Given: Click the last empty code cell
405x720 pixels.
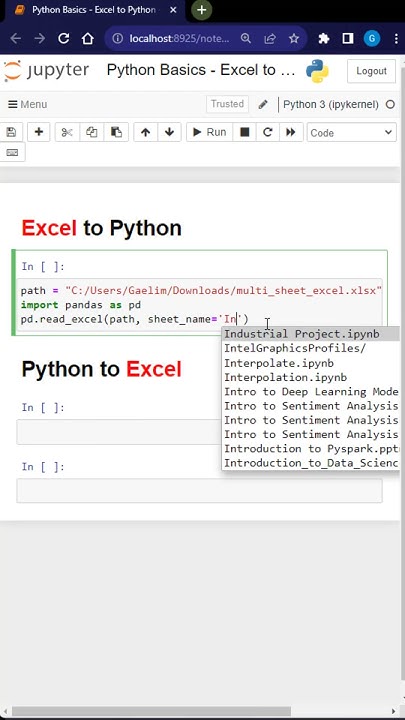Looking at the screenshot, I should [x=200, y=490].
